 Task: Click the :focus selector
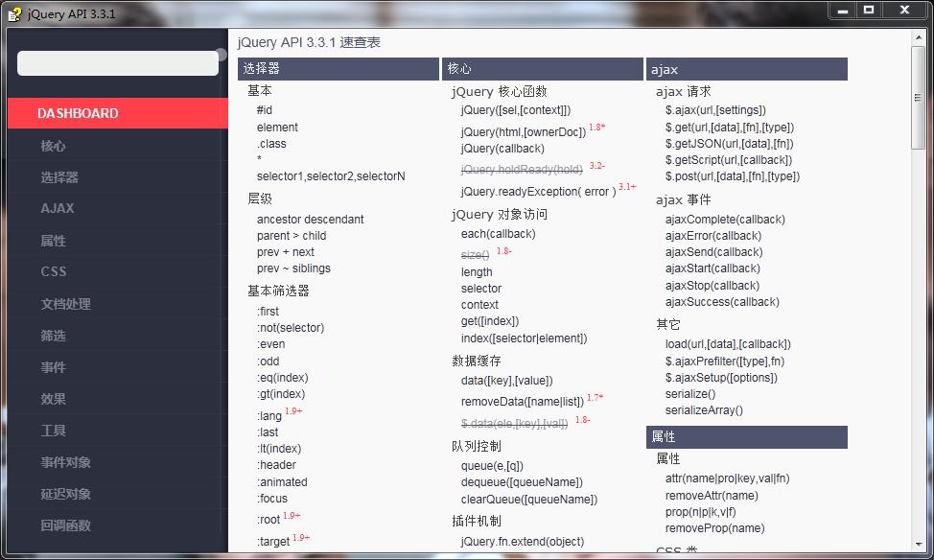click(272, 498)
